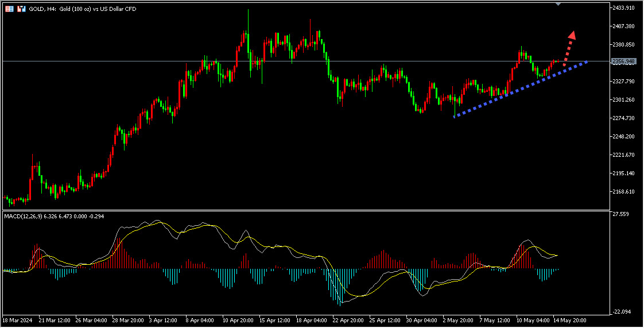Viewport: 644px width, 328px height.
Task: Click the '10 Apr 20:00' time label
Action: tap(238, 319)
